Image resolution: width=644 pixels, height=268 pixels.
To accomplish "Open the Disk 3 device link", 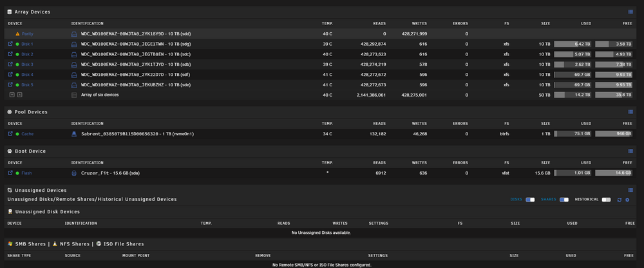I will pos(27,64).
